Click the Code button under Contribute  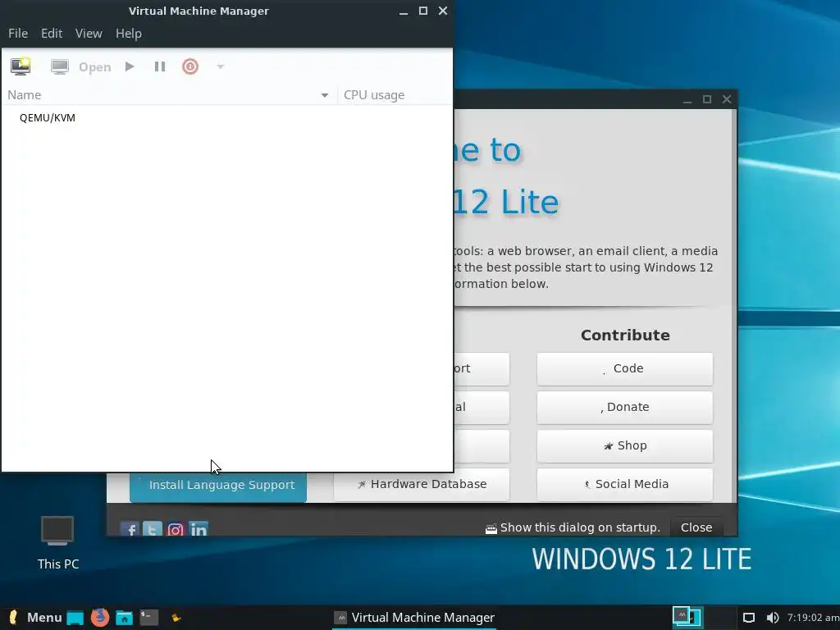(x=624, y=368)
